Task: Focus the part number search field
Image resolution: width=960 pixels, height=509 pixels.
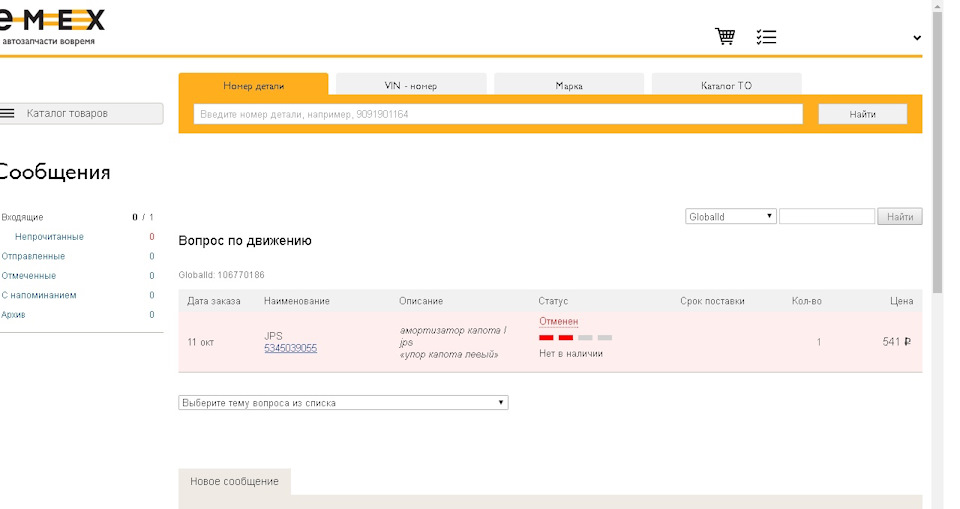Action: pyautogui.click(x=498, y=114)
